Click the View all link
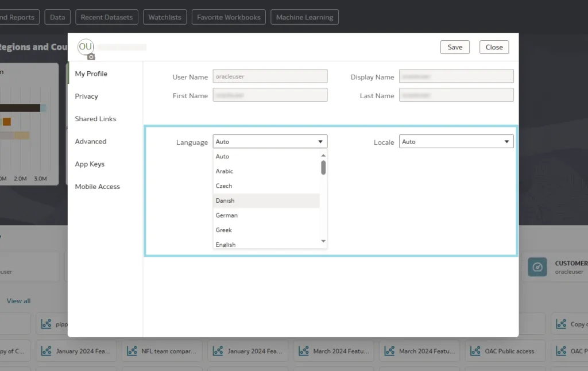588x371 pixels. click(19, 301)
